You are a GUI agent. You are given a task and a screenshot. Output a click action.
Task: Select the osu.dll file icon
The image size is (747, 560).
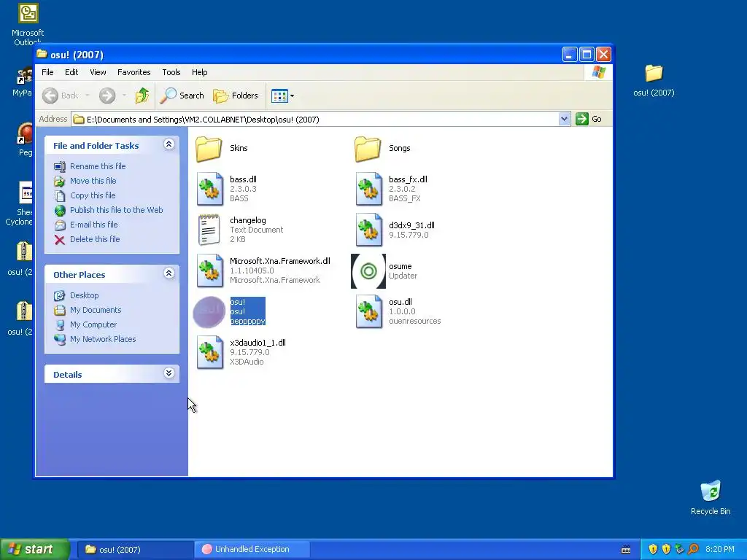point(368,312)
